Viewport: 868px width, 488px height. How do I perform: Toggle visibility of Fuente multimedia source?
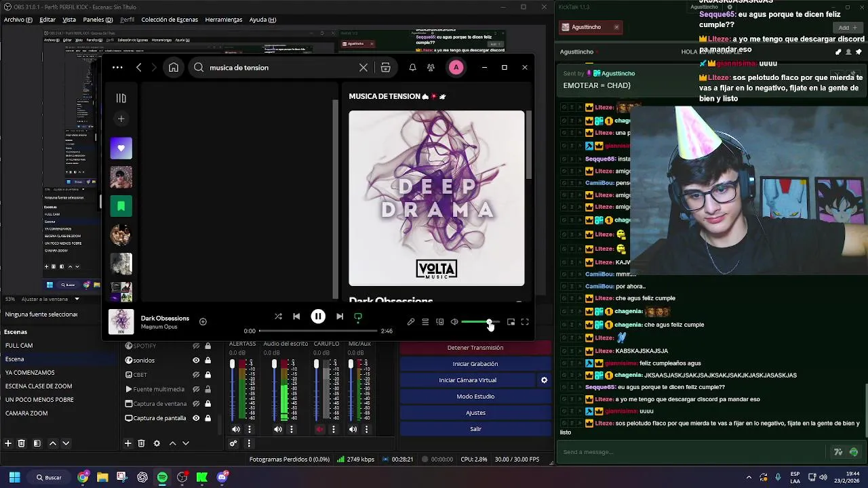pyautogui.click(x=196, y=389)
